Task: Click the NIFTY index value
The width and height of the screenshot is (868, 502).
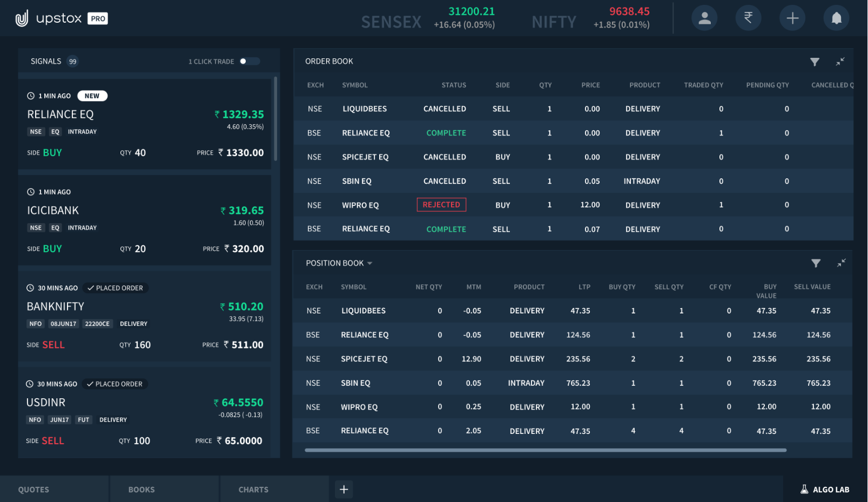Action: tap(629, 11)
